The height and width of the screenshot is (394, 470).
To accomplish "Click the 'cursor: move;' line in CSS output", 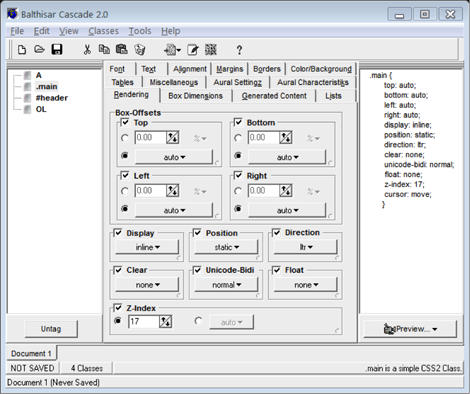I will point(408,194).
